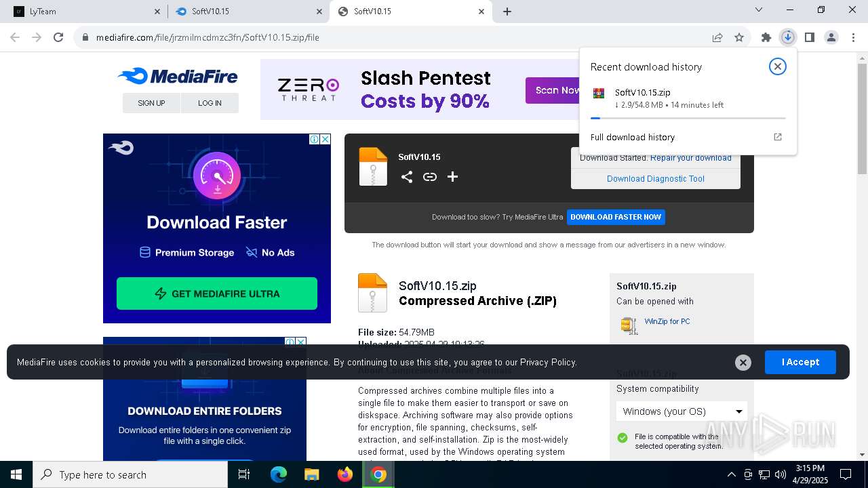Toggle the Chrome side panel icon

point(809,37)
